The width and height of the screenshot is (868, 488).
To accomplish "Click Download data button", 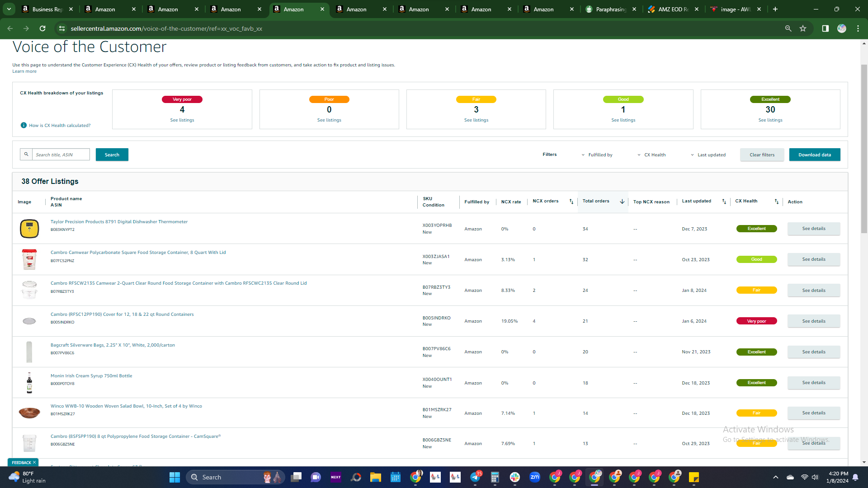I will tap(815, 155).
